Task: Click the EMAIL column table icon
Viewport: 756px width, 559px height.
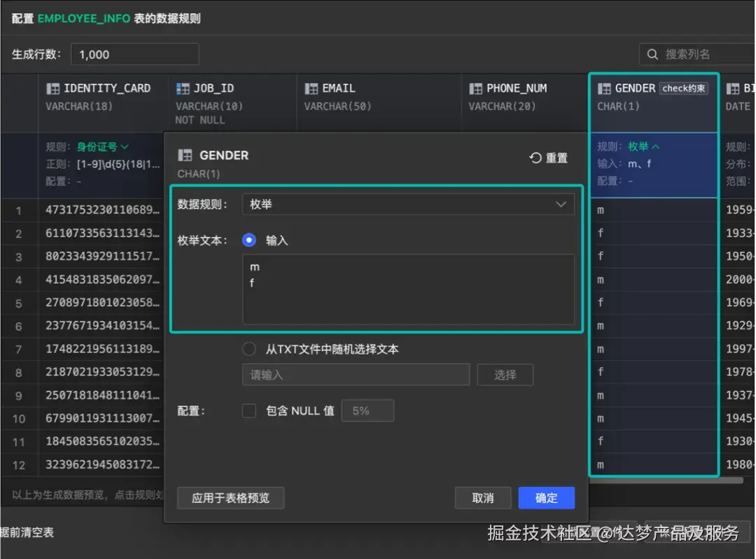Action: coord(311,88)
